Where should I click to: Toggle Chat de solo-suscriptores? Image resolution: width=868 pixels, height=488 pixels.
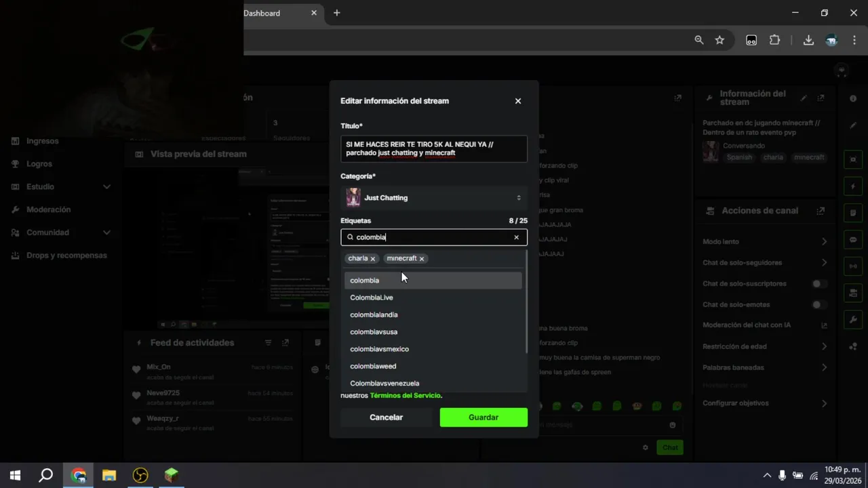[820, 284]
